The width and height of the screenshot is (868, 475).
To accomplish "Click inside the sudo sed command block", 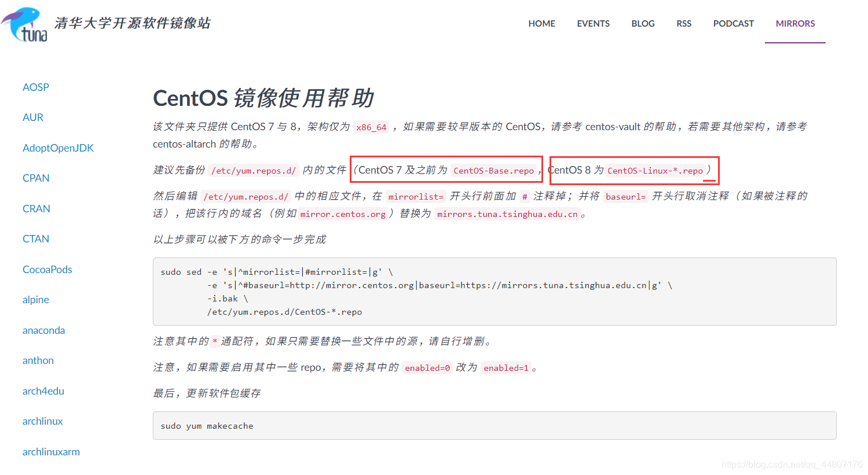I will tap(495, 292).
